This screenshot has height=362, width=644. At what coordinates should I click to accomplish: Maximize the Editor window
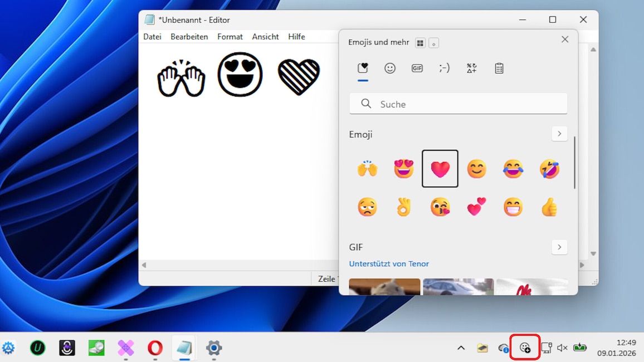[553, 19]
